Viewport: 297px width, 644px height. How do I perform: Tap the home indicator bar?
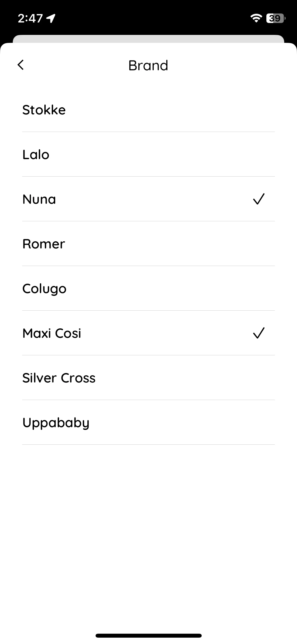(x=149, y=636)
